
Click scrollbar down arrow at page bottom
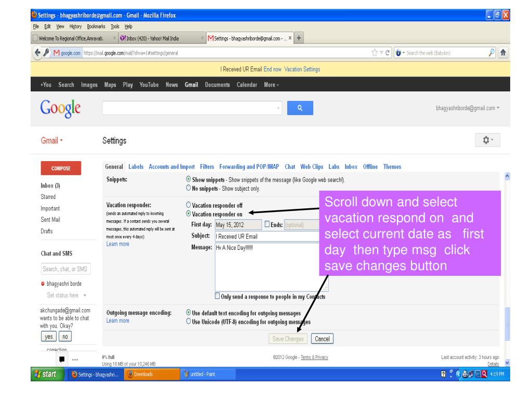point(507,363)
